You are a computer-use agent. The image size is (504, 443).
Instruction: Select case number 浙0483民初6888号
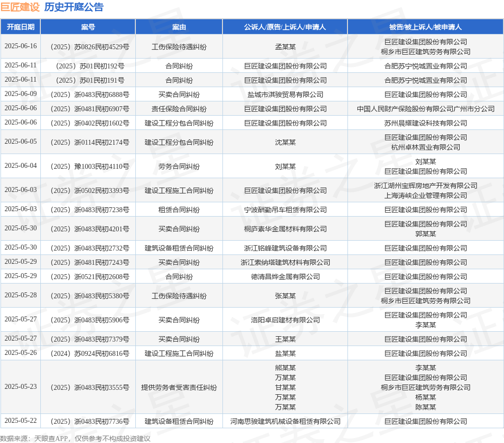(x=90, y=95)
